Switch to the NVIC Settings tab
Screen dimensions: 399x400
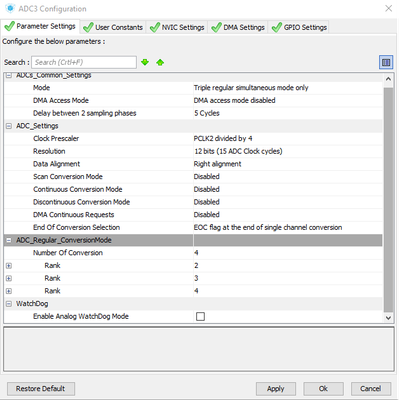coord(177,27)
